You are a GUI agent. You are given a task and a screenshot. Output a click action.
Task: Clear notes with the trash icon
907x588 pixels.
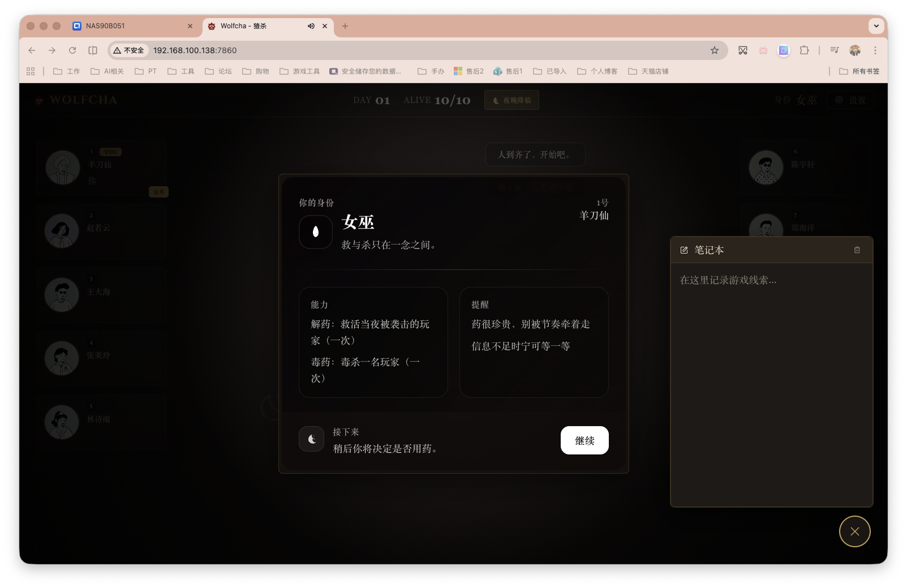point(857,250)
